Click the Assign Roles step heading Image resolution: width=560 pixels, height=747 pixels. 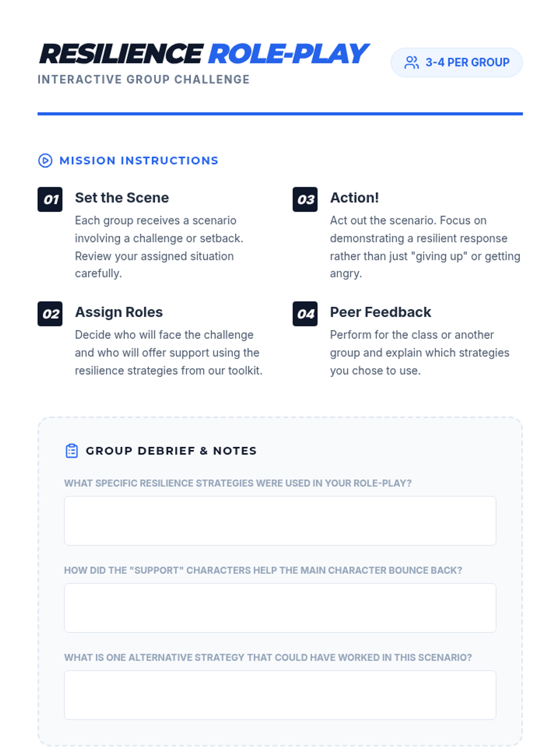(x=119, y=312)
